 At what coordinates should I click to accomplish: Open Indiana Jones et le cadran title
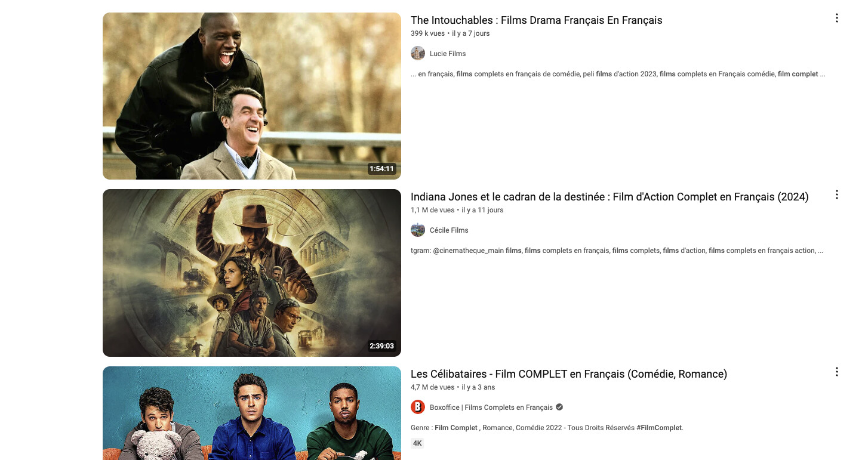click(x=610, y=197)
